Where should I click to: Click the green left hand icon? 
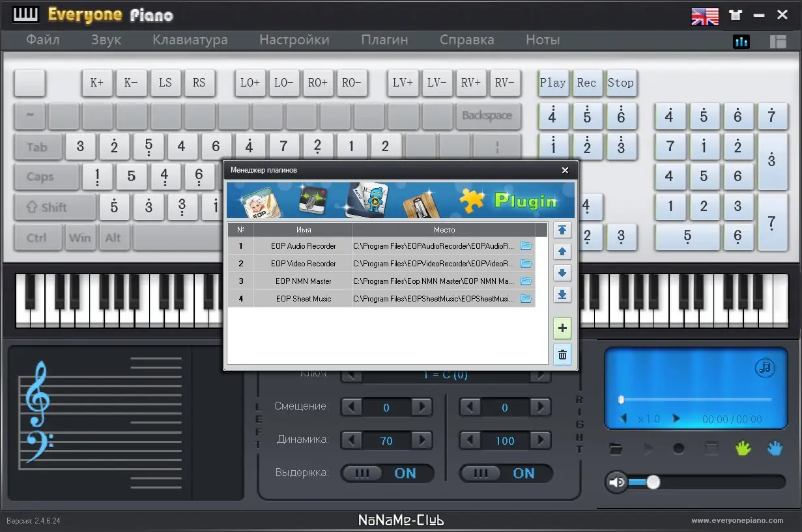click(743, 448)
